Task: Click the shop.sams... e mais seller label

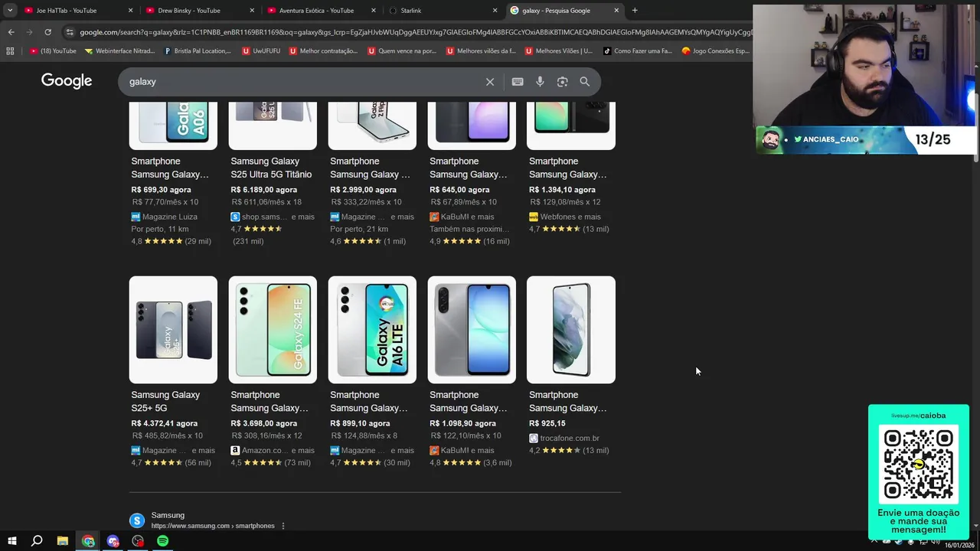Action: coord(278,217)
